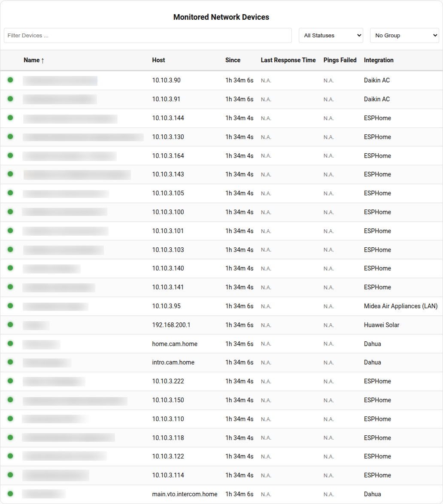443x504 pixels.
Task: Click the 10.10.3.150 host cell
Action: pyautogui.click(x=168, y=400)
